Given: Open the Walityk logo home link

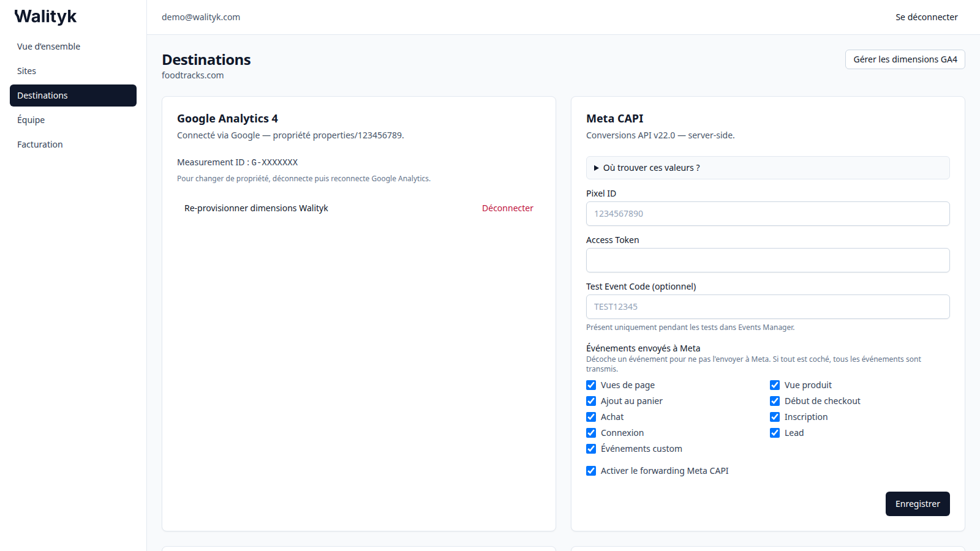Looking at the screenshot, I should [x=45, y=17].
